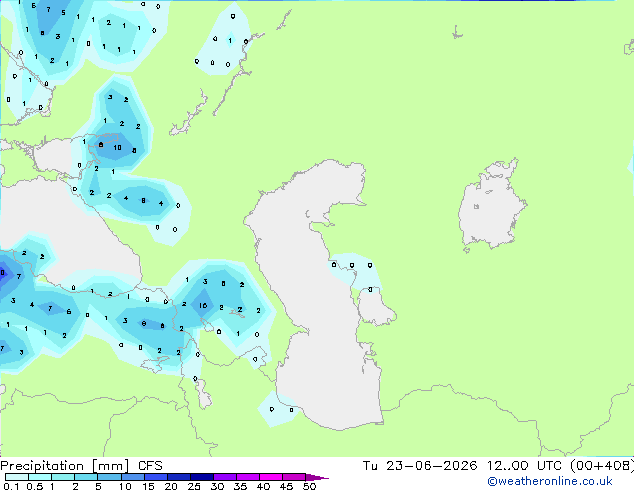Click the 5–10 mm legend color swatch

(x=109, y=477)
